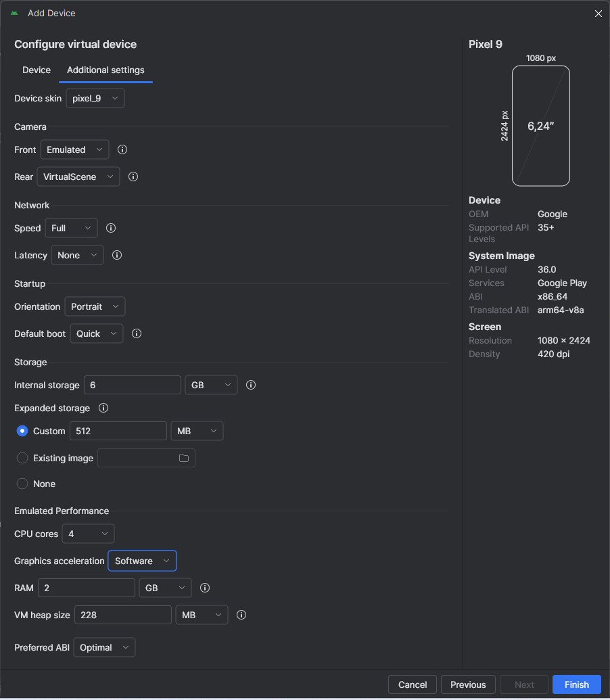Choose None for expanded storage
Screen dimensions: 610x700
click(22, 484)
